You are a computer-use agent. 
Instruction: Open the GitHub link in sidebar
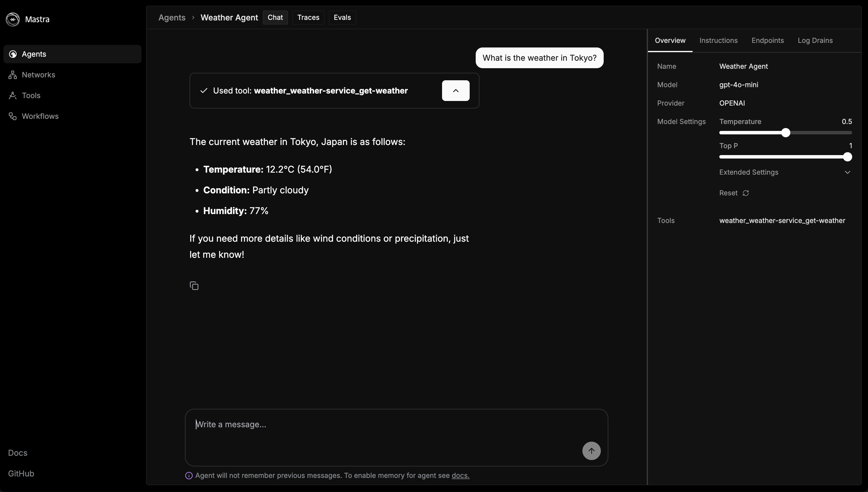(x=21, y=473)
